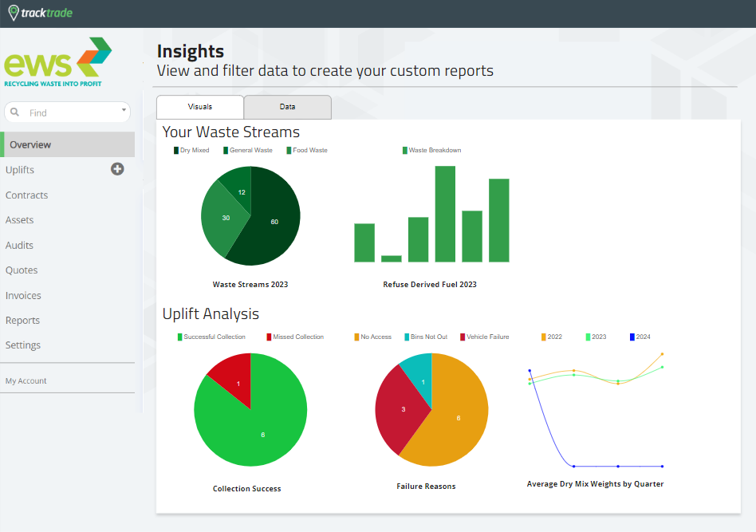Switch to the Visuals tab
Screen dimensions: 756x532
(x=200, y=107)
